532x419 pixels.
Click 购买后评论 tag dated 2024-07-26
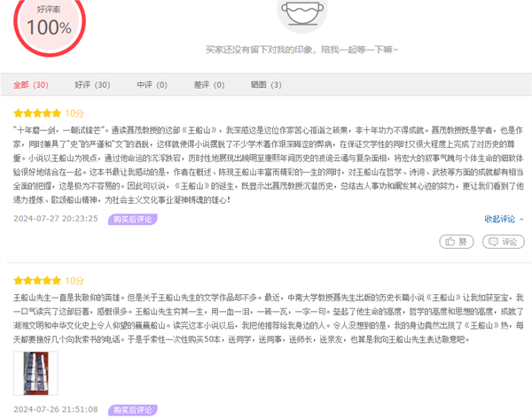[133, 410]
